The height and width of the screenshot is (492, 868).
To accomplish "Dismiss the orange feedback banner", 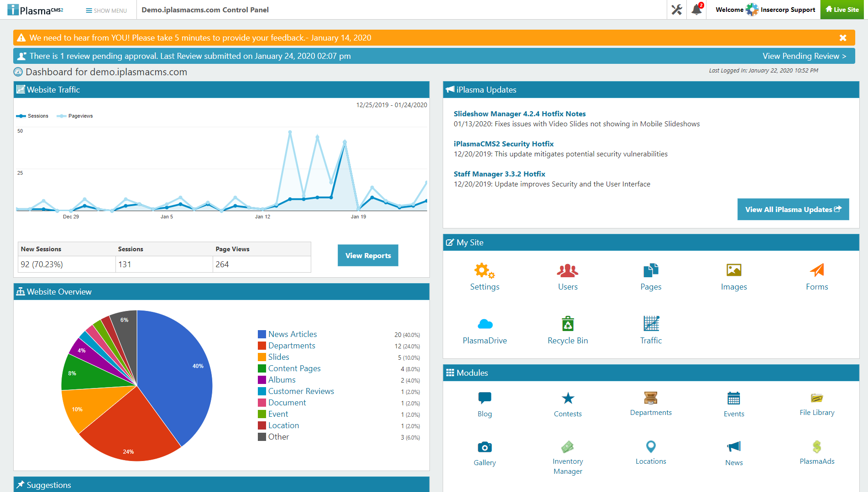I will [843, 38].
